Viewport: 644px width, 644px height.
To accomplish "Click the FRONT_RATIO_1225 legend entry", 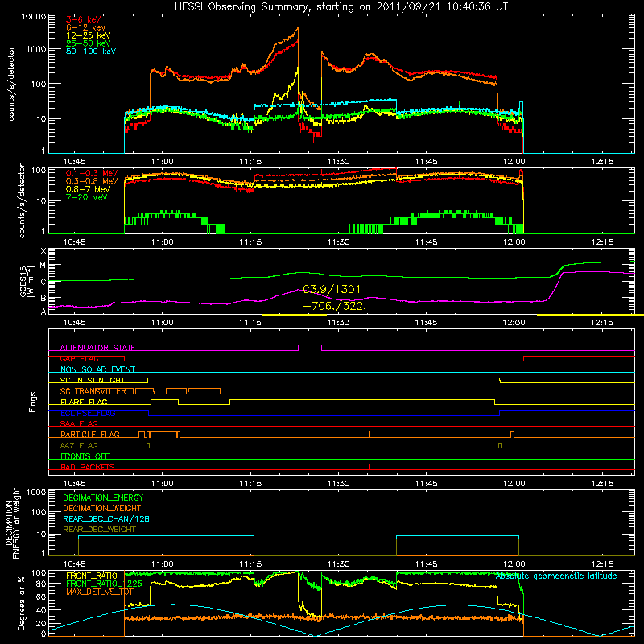I will (x=104, y=584).
